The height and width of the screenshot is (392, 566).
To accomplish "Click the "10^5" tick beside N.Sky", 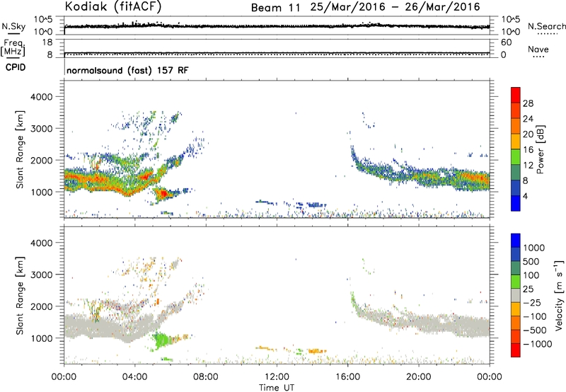I will 43,19.
